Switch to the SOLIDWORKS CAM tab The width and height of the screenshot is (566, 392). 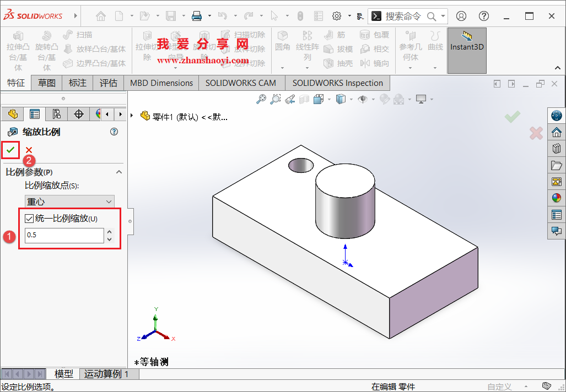(241, 83)
